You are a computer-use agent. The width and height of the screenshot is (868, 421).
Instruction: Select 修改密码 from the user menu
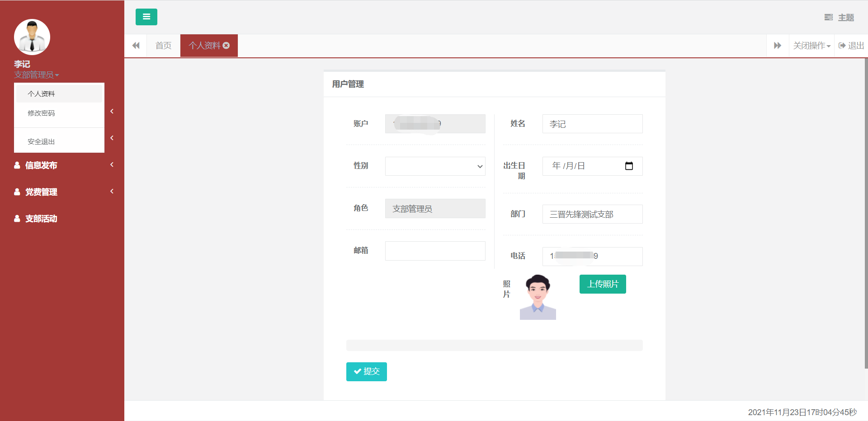click(41, 113)
